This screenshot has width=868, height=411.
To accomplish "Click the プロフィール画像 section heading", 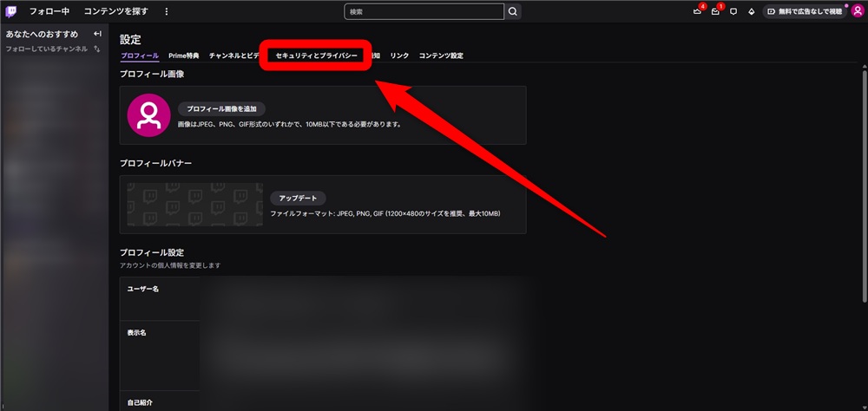I will (x=152, y=74).
